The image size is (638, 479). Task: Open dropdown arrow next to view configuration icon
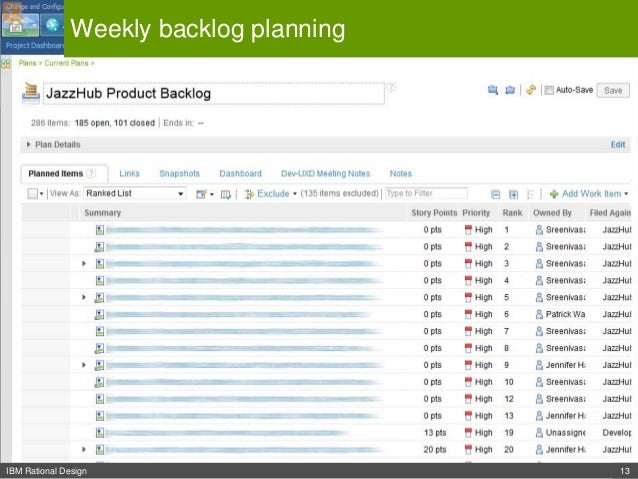212,195
